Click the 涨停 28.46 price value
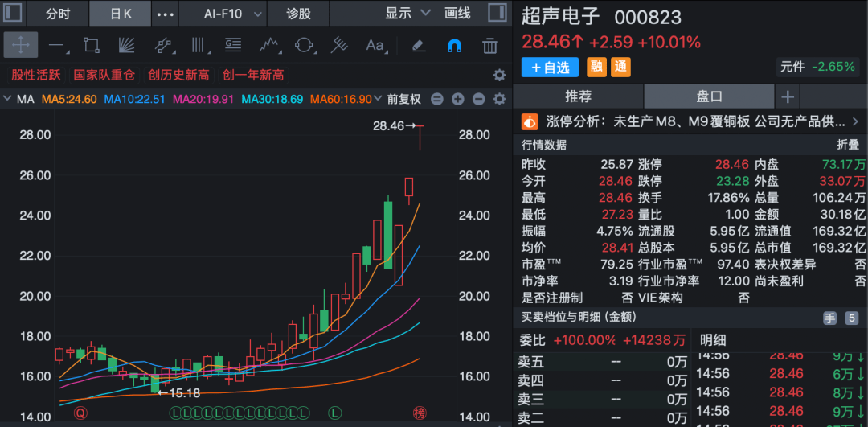 click(732, 165)
